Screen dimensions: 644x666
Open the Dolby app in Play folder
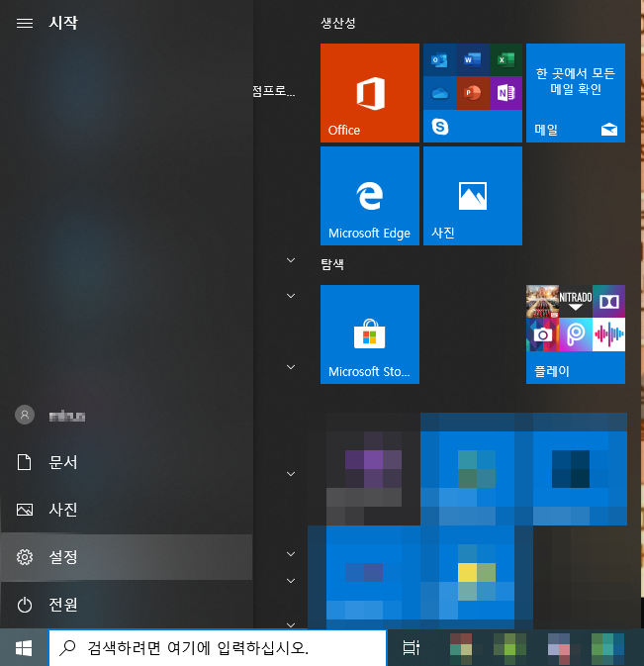[x=608, y=301]
